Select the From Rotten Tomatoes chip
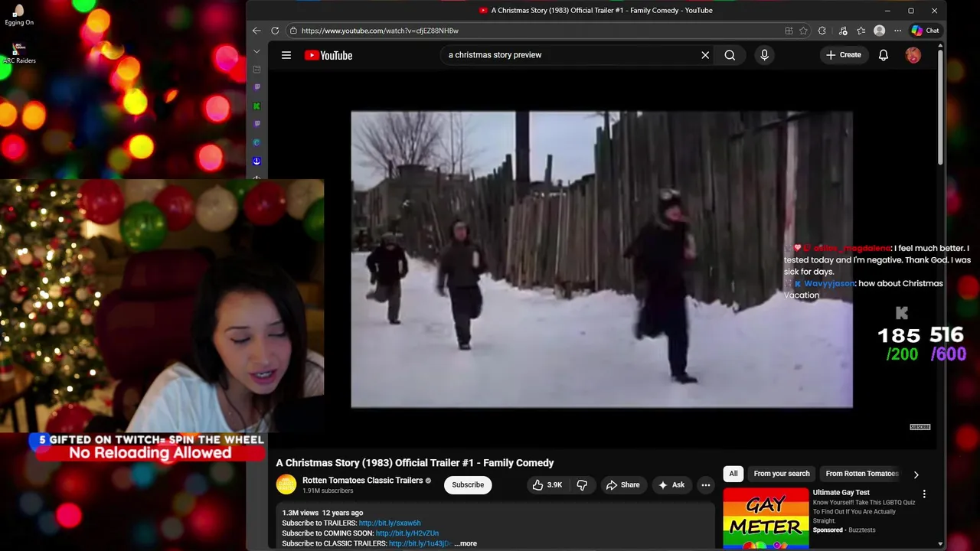The image size is (980, 551). point(862,474)
